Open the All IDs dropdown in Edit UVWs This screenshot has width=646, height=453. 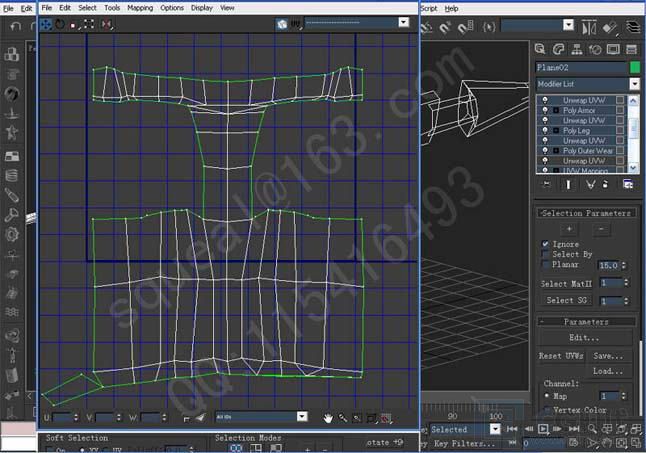pyautogui.click(x=302, y=416)
